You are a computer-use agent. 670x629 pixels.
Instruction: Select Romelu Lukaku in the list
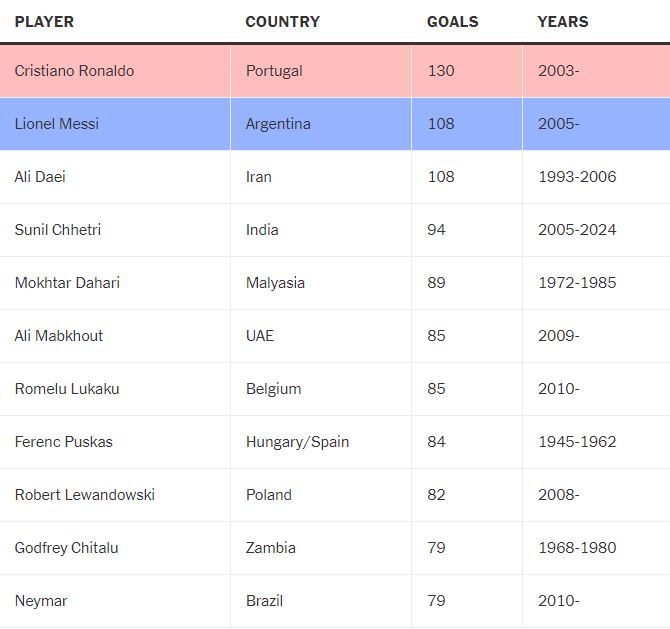pos(67,389)
